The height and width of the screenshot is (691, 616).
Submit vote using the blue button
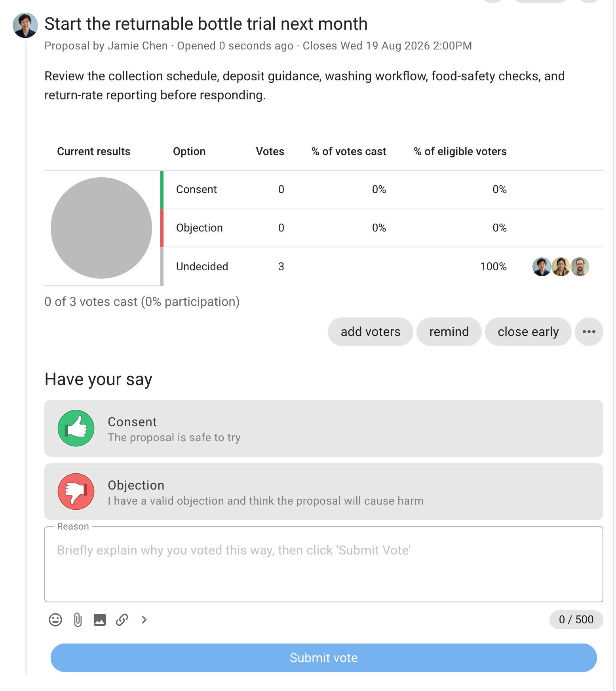pyautogui.click(x=324, y=658)
